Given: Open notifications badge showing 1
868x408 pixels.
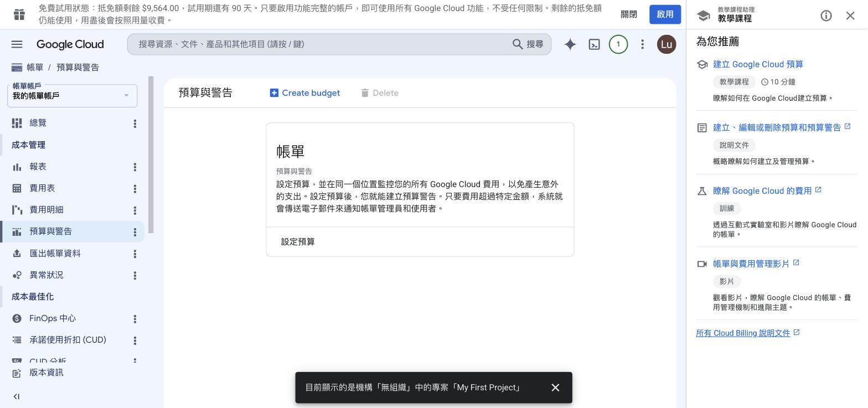Looking at the screenshot, I should [618, 44].
